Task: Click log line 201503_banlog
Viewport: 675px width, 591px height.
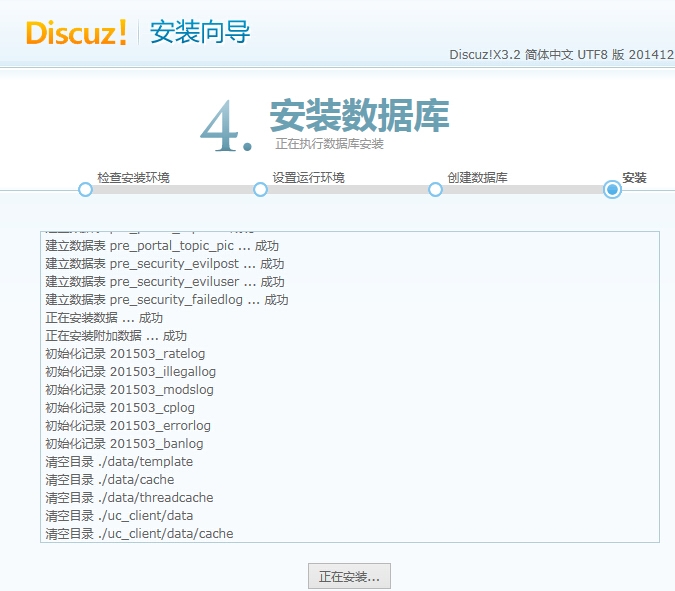Action: (x=124, y=444)
